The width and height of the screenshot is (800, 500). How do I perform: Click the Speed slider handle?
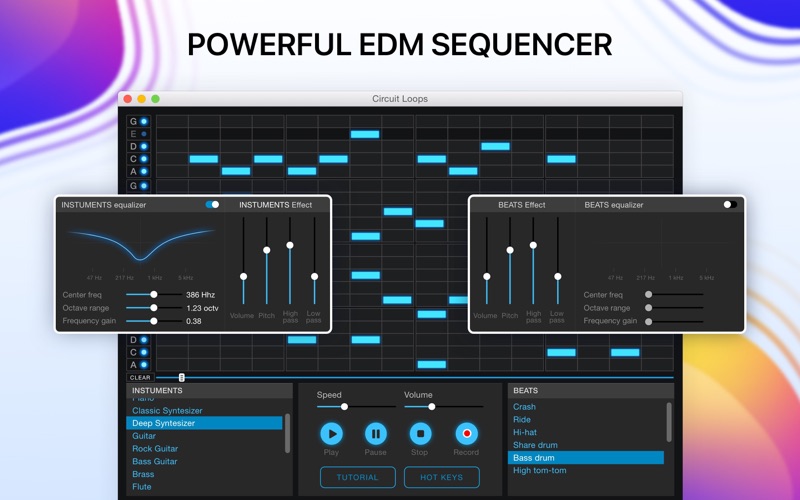[344, 407]
